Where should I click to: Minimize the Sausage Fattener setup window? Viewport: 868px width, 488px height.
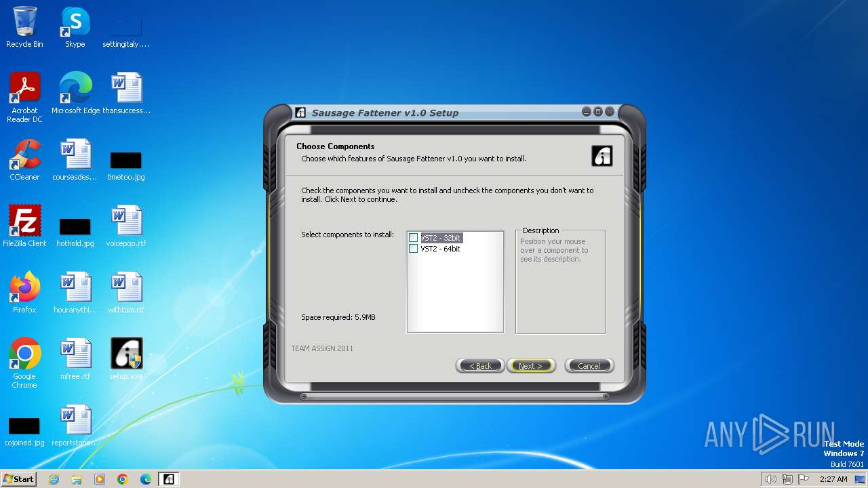coord(587,112)
